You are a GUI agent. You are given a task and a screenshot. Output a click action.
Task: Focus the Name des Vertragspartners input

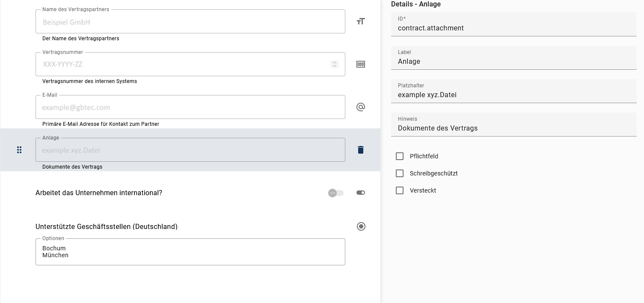click(x=190, y=21)
